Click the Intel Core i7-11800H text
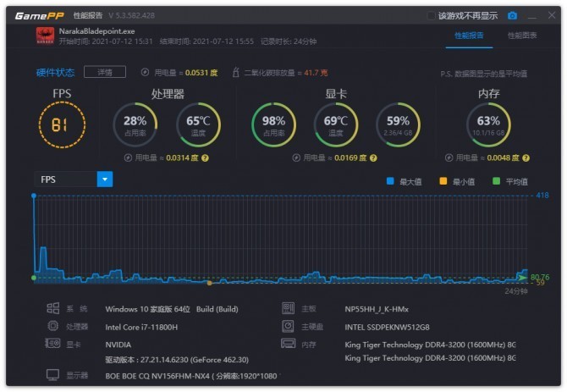 pyautogui.click(x=141, y=328)
